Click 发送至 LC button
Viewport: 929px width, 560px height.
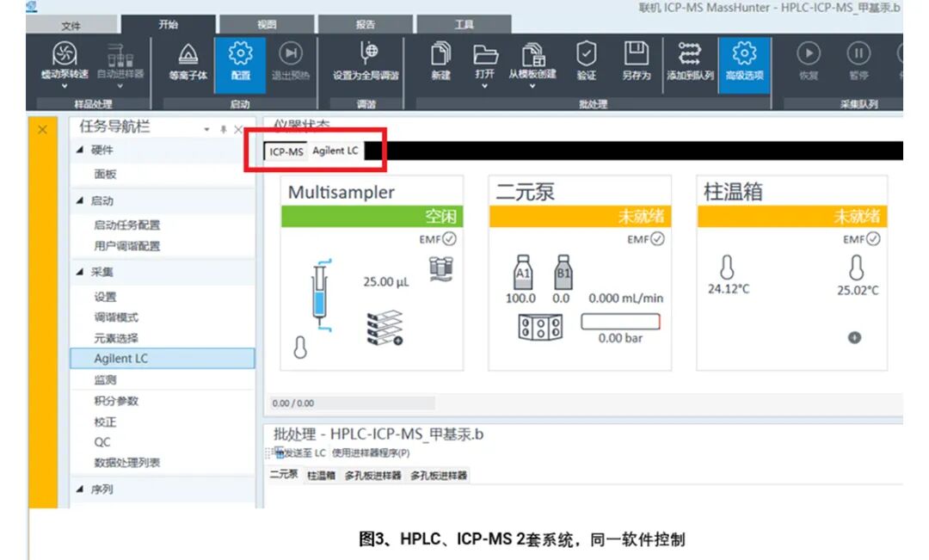point(300,453)
